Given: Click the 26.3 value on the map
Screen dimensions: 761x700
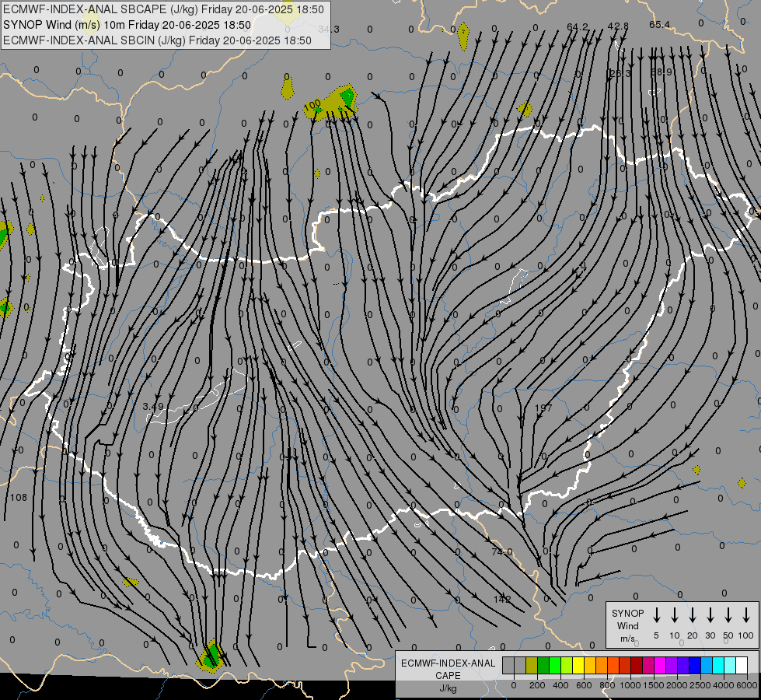Looking at the screenshot, I should (x=620, y=73).
